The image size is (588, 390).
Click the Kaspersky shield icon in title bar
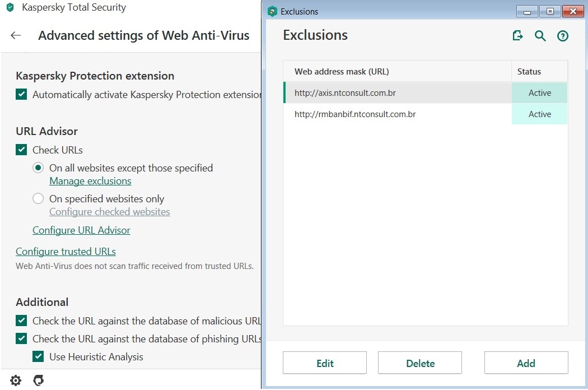pos(10,8)
